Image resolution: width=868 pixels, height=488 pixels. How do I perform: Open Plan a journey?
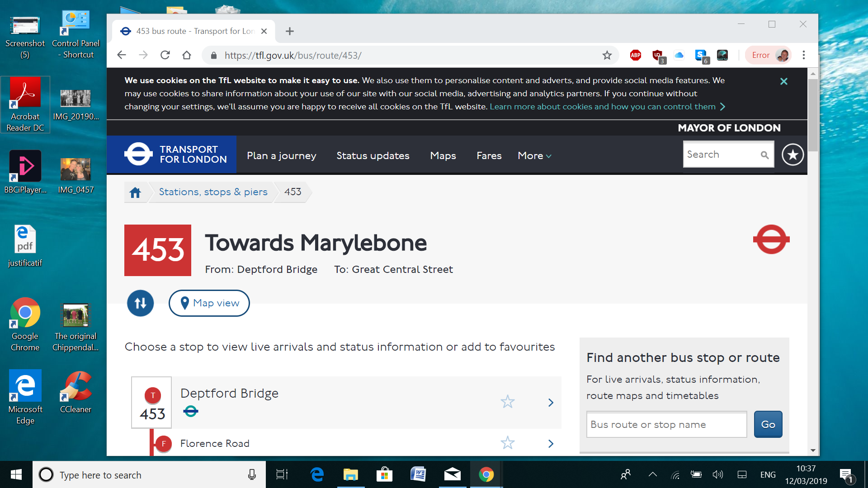[x=282, y=155]
